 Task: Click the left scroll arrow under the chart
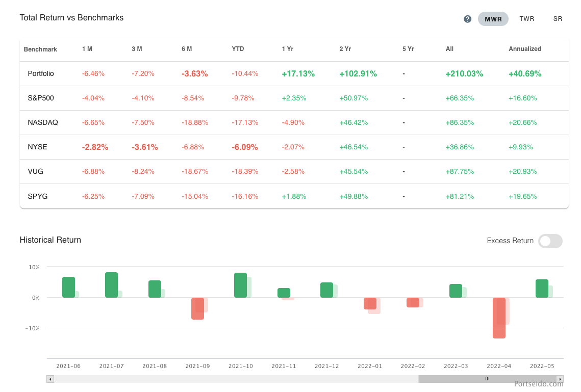[50, 379]
